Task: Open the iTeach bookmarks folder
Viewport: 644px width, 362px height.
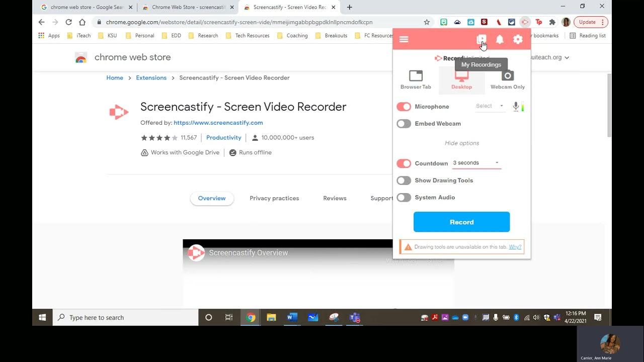Action: tap(78, 36)
